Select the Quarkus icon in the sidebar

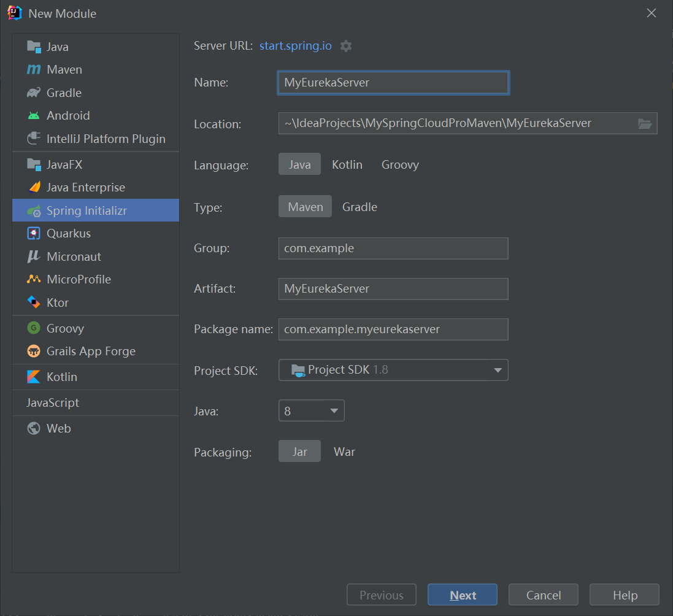pos(34,234)
